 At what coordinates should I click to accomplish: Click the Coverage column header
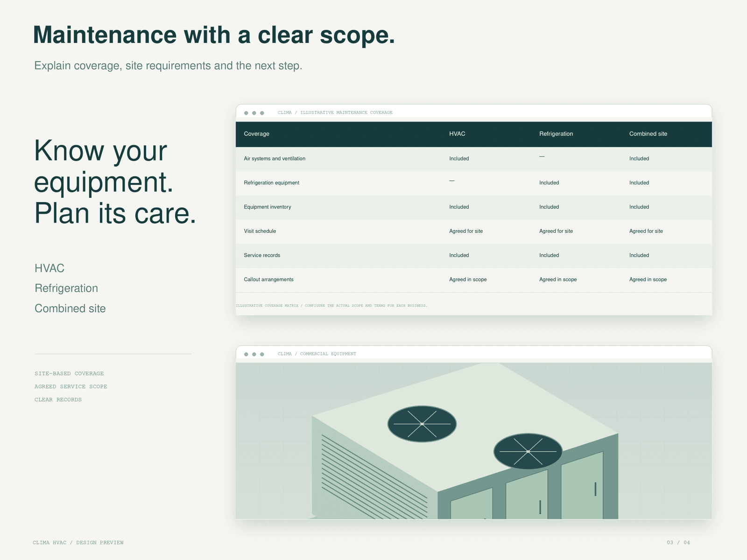click(256, 134)
